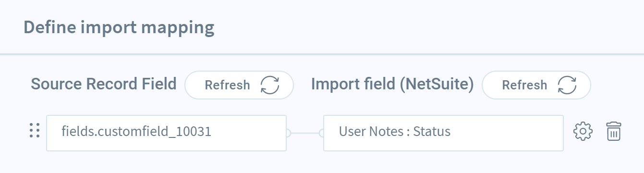Click the drag handle dots beside the mapping row
This screenshot has width=644, height=173.
coord(34,131)
